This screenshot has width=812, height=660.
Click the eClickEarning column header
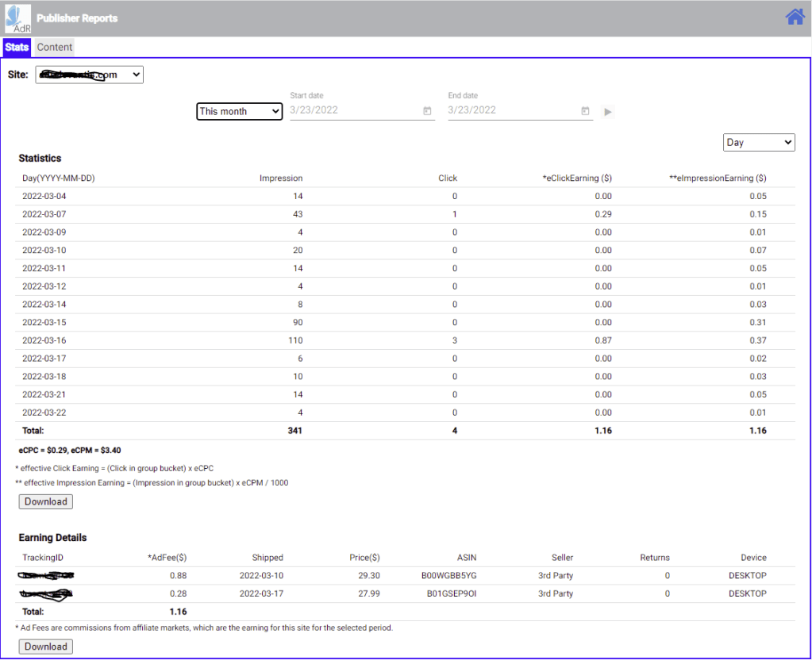(576, 178)
